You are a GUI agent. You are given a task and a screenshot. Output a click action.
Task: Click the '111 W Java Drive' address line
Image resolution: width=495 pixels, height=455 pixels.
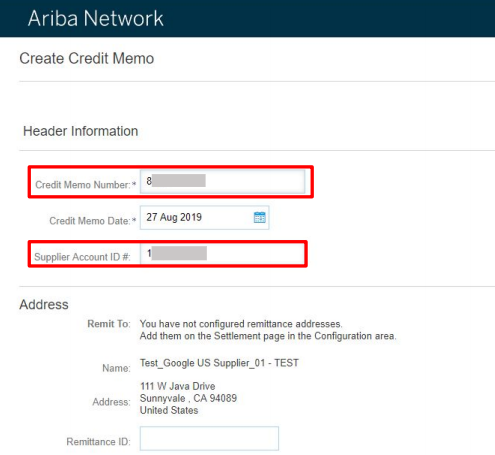tap(178, 386)
